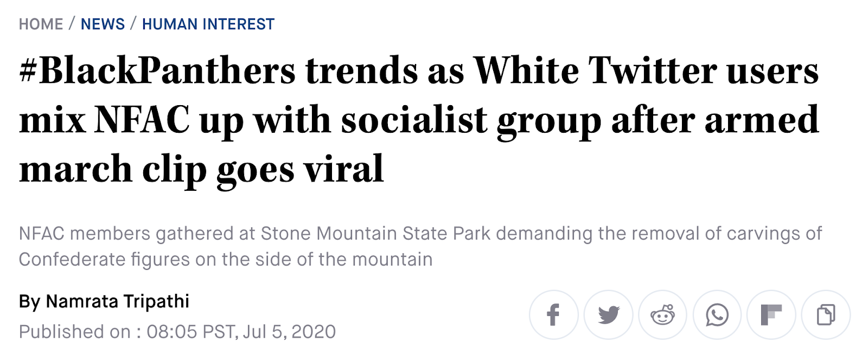Click "White Twitter users" in the headline

tap(646, 71)
